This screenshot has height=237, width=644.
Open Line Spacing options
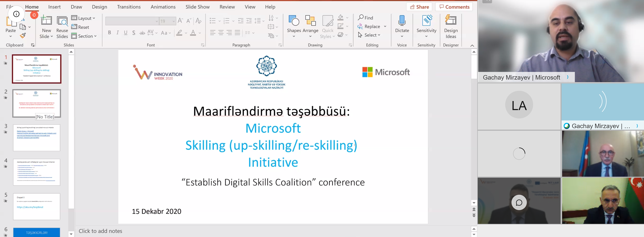(259, 21)
